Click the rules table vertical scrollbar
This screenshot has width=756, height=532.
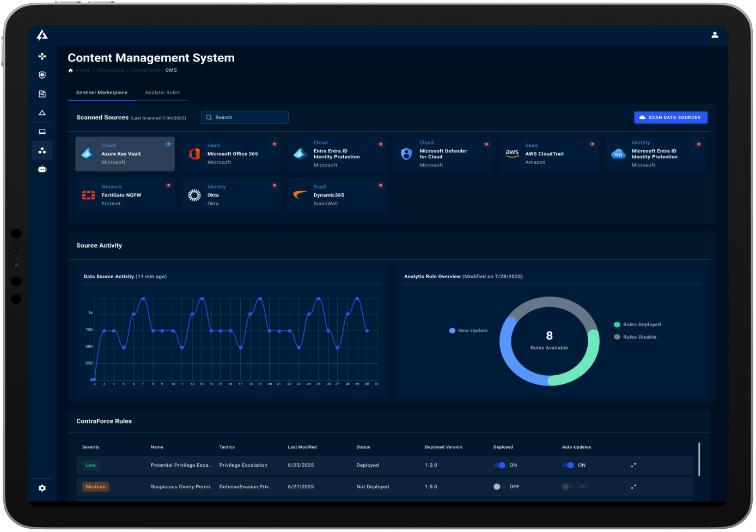pyautogui.click(x=699, y=459)
